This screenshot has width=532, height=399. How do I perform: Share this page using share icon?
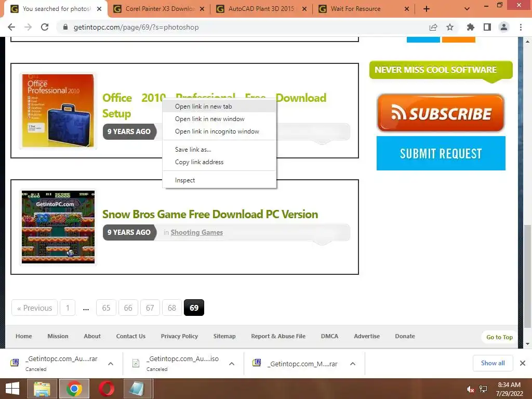point(433,27)
